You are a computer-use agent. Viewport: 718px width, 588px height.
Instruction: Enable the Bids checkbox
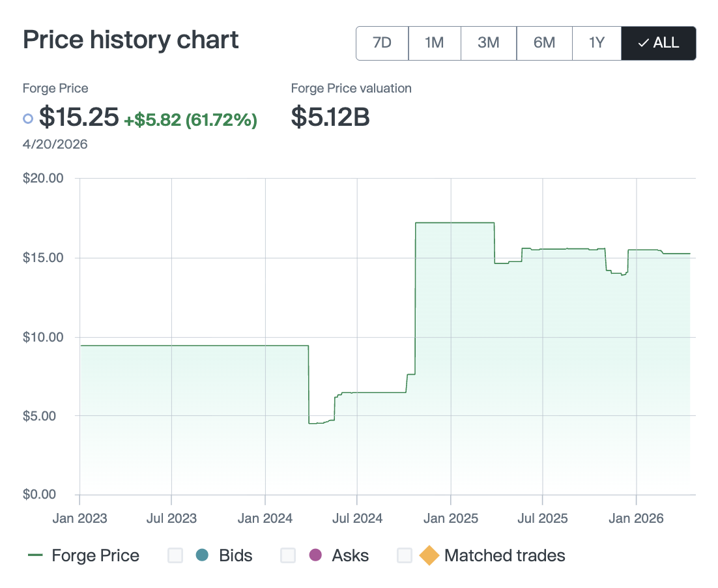point(175,555)
